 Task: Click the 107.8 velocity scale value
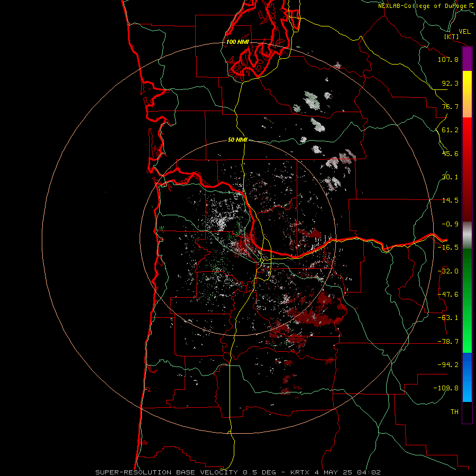coord(448,59)
